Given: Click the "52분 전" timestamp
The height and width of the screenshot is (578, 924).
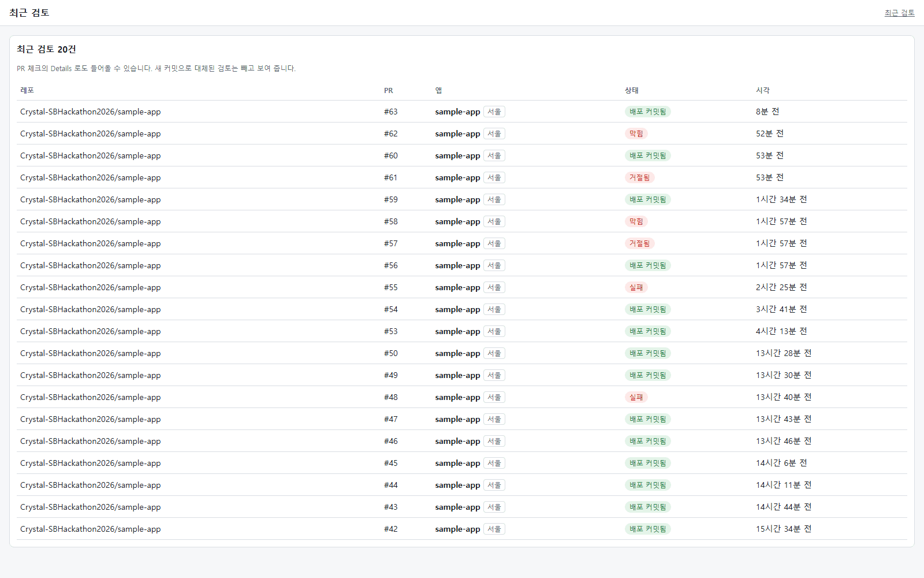Looking at the screenshot, I should (770, 134).
